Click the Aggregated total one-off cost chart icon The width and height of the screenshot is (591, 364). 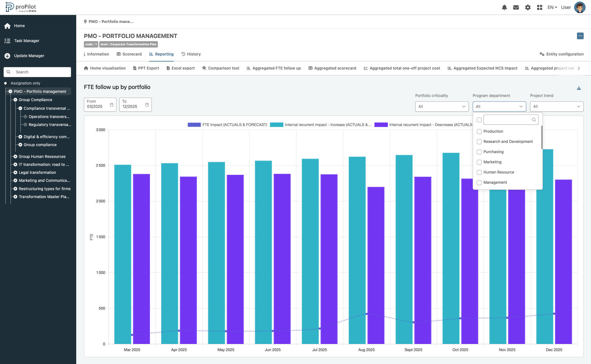tap(366, 68)
